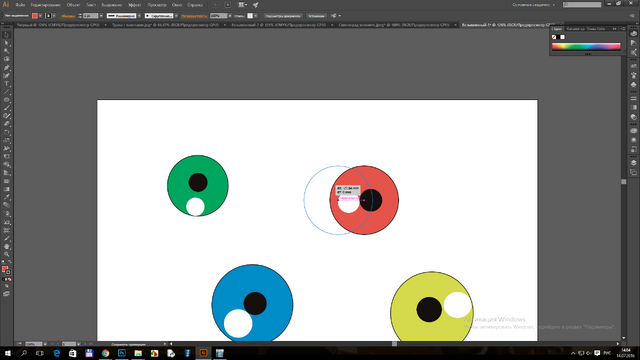
Task: Open the Непрозрачность opacity link
Action: (194, 16)
